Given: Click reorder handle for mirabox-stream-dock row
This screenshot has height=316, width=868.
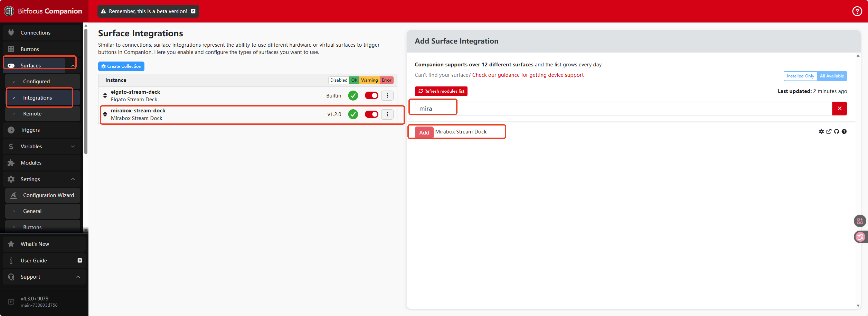Looking at the screenshot, I should tap(105, 114).
